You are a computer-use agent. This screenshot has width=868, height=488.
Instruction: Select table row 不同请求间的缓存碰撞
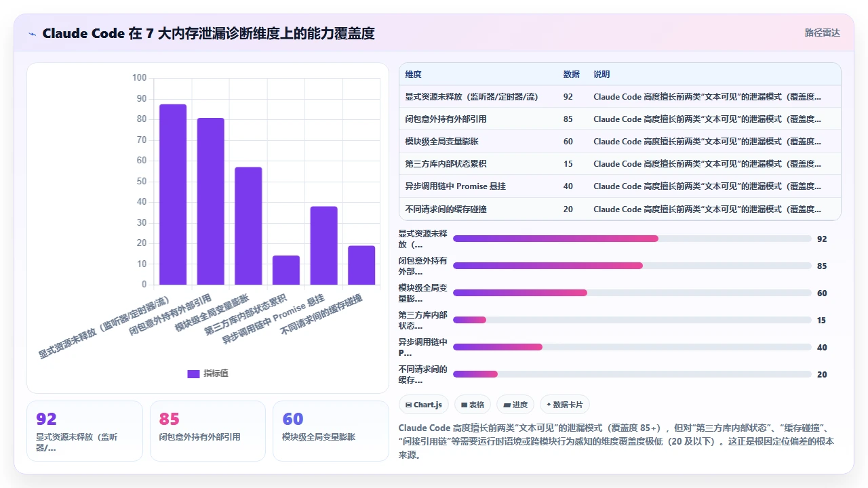pyautogui.click(x=620, y=209)
